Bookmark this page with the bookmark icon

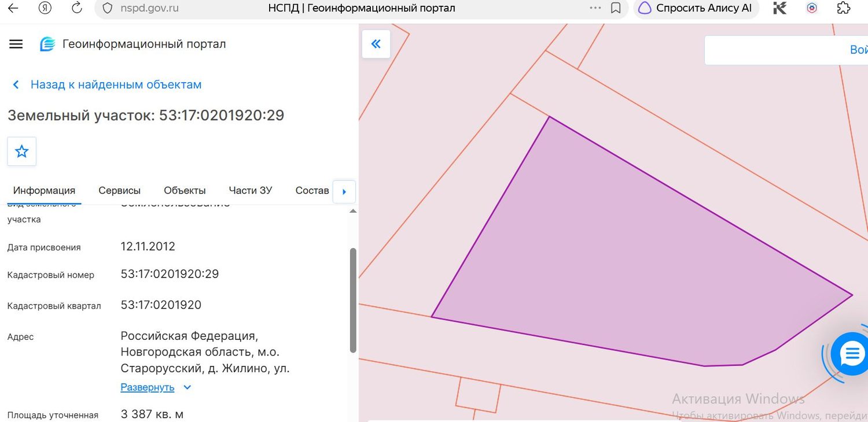(x=616, y=8)
